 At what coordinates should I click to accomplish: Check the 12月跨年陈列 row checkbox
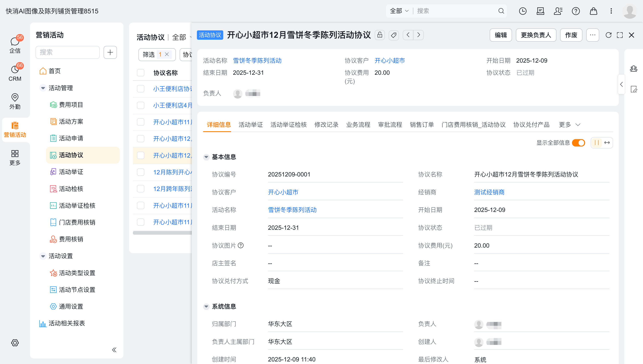141,189
